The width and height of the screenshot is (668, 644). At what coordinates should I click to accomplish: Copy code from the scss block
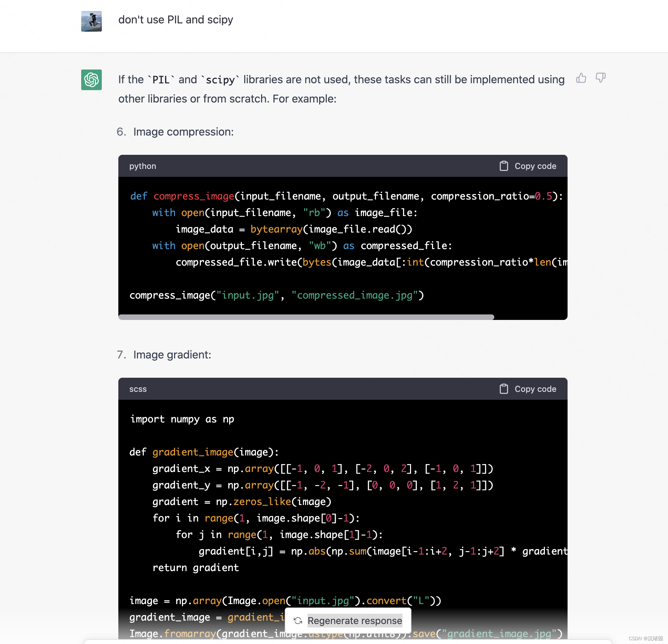coord(528,389)
